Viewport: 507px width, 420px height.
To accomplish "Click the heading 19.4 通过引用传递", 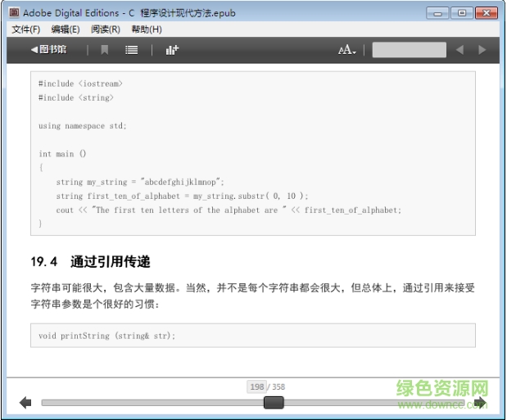I will click(x=91, y=261).
